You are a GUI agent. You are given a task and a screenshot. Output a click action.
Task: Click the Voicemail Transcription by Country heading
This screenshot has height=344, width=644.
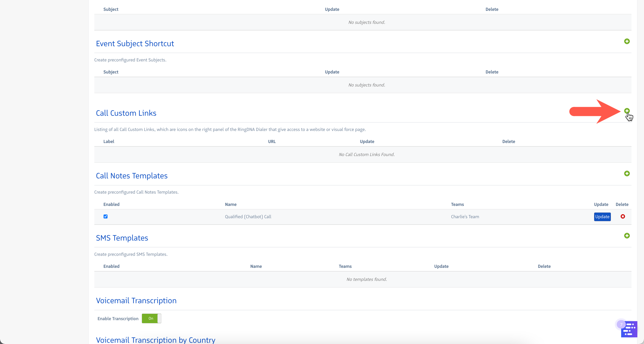155,340
